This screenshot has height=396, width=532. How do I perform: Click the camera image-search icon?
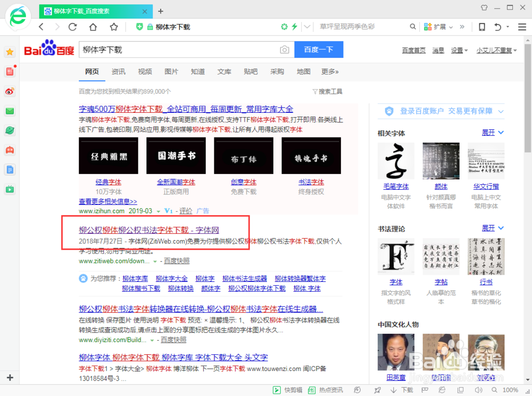pyautogui.click(x=284, y=50)
